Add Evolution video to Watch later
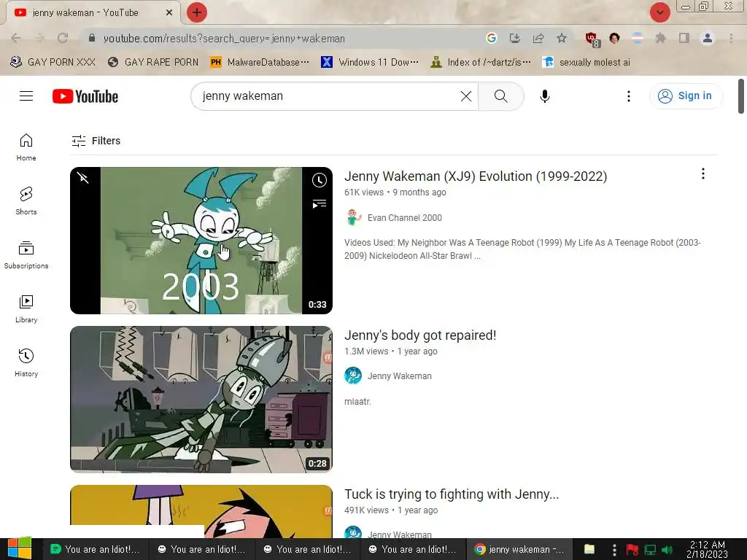Viewport: 747px width, 560px height. pyautogui.click(x=320, y=180)
